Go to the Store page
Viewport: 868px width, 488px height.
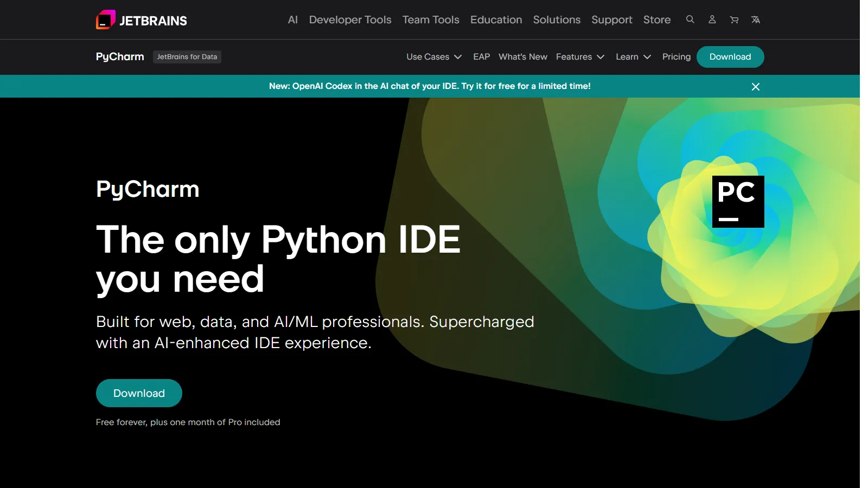656,20
